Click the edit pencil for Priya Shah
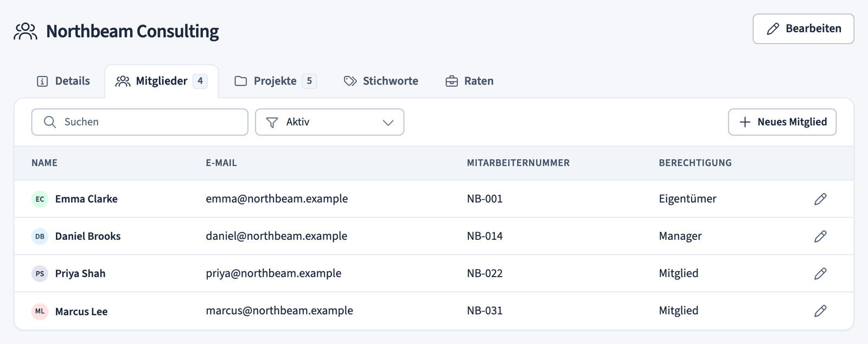This screenshot has width=868, height=344. 820,273
